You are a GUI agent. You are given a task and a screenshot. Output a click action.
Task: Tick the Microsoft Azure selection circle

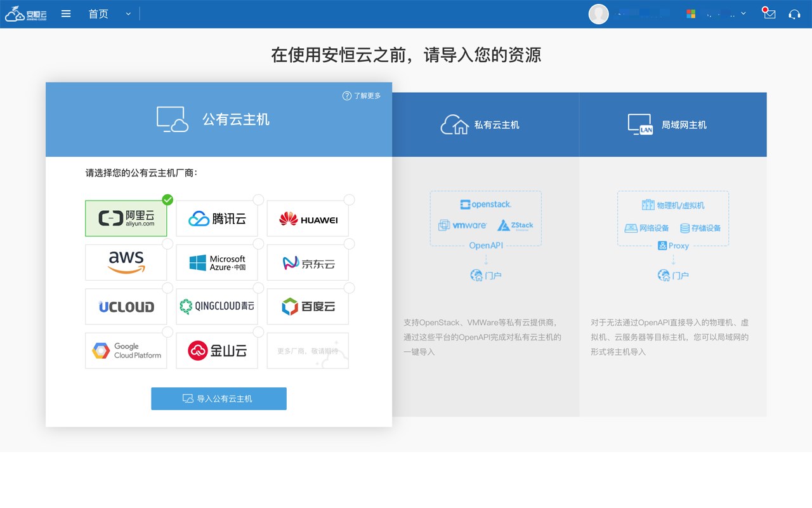[258, 244]
